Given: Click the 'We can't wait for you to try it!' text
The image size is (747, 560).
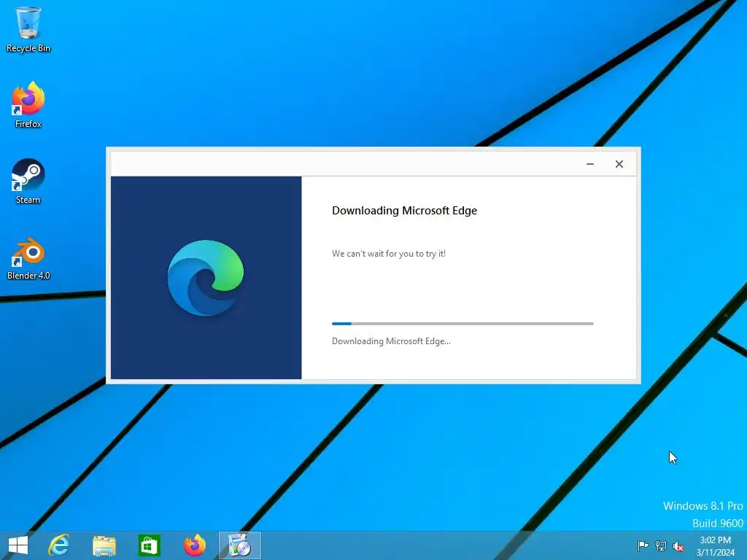Looking at the screenshot, I should point(389,254).
